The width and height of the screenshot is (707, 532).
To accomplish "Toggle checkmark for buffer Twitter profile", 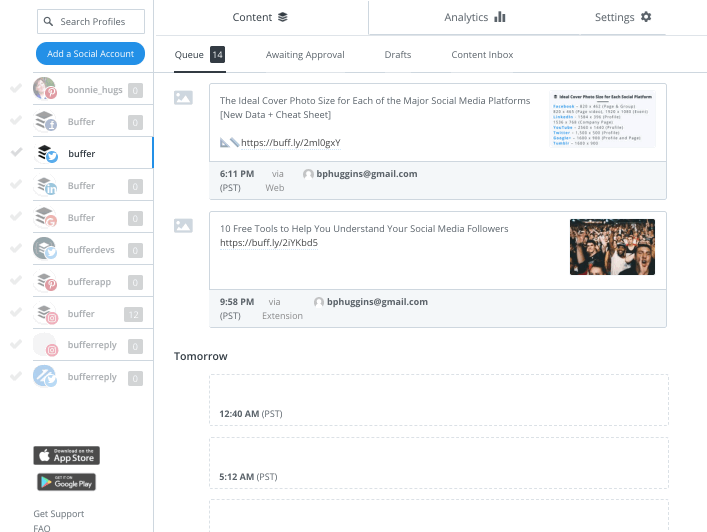I will [16, 152].
